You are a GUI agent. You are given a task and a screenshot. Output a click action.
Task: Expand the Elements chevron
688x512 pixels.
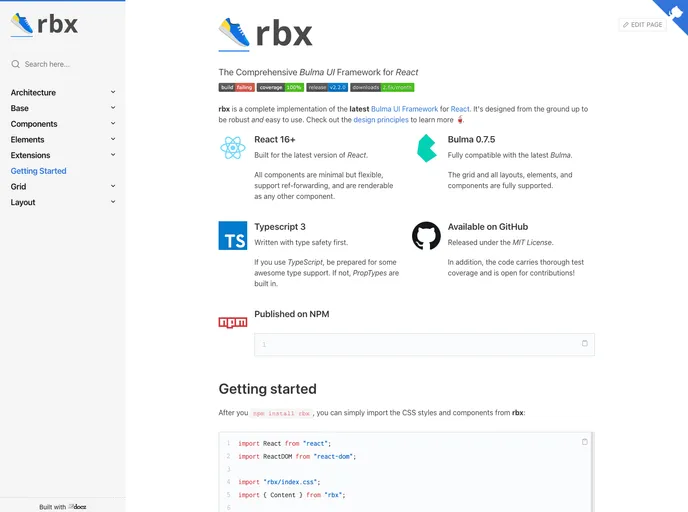click(113, 139)
